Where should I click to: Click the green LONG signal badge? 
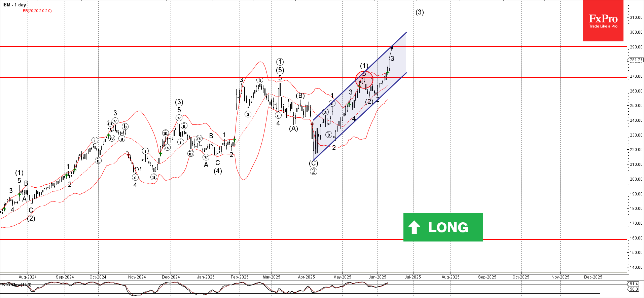tap(443, 227)
